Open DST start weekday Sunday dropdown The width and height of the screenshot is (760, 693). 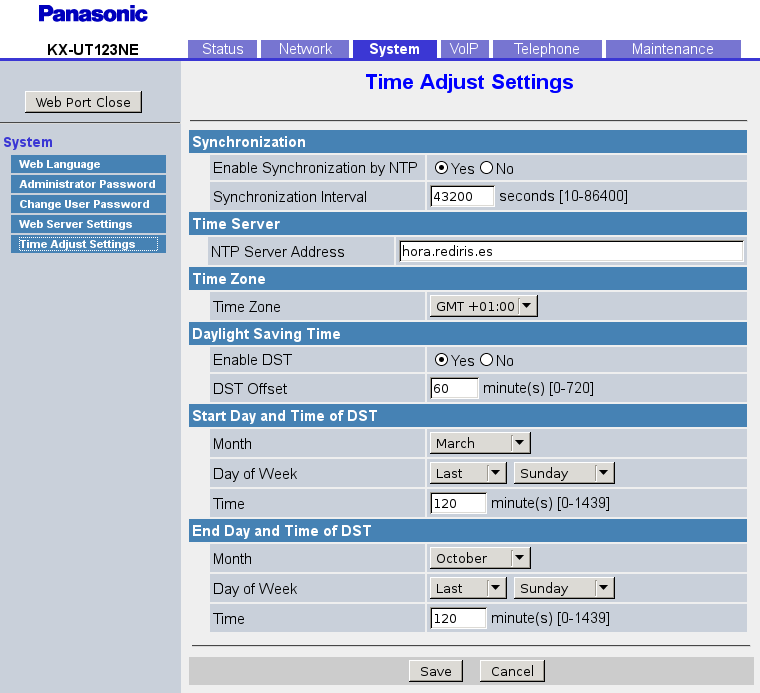click(565, 473)
